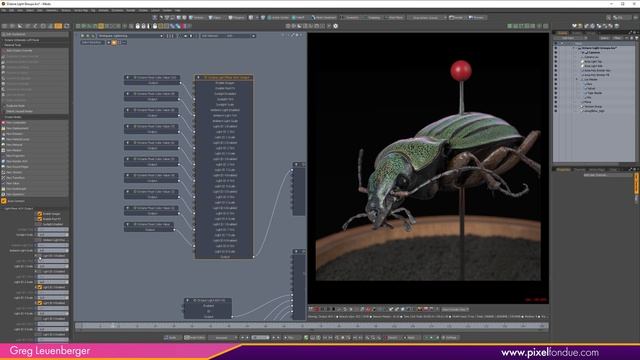Open the Select menu

[x=30, y=10]
